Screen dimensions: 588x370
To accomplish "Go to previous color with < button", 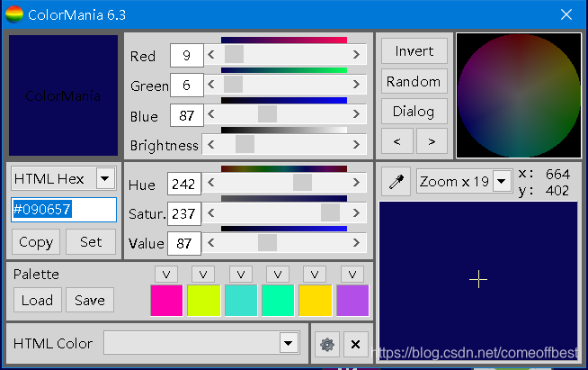I will tap(397, 141).
